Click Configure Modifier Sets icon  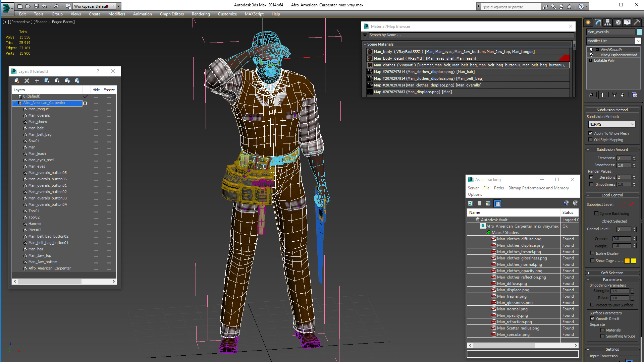(x=634, y=95)
